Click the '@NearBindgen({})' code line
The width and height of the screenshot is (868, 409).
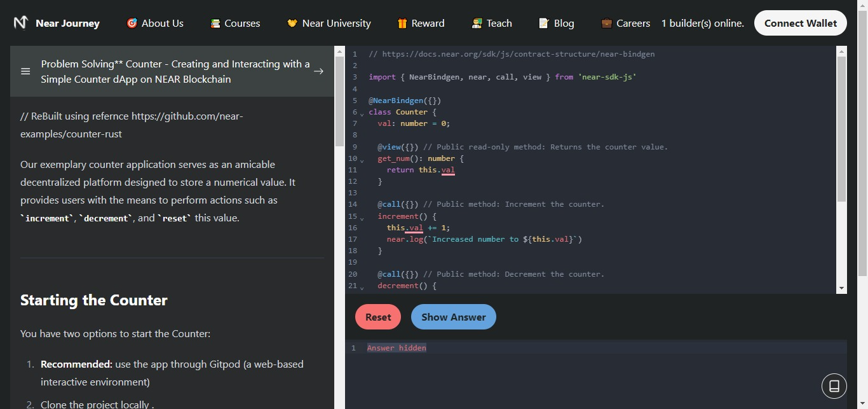click(405, 101)
